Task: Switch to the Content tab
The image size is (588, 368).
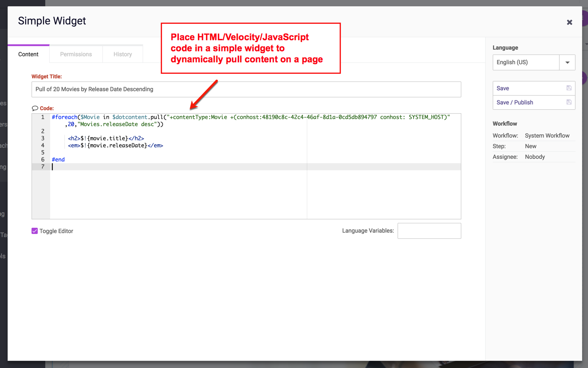Action: [x=28, y=54]
